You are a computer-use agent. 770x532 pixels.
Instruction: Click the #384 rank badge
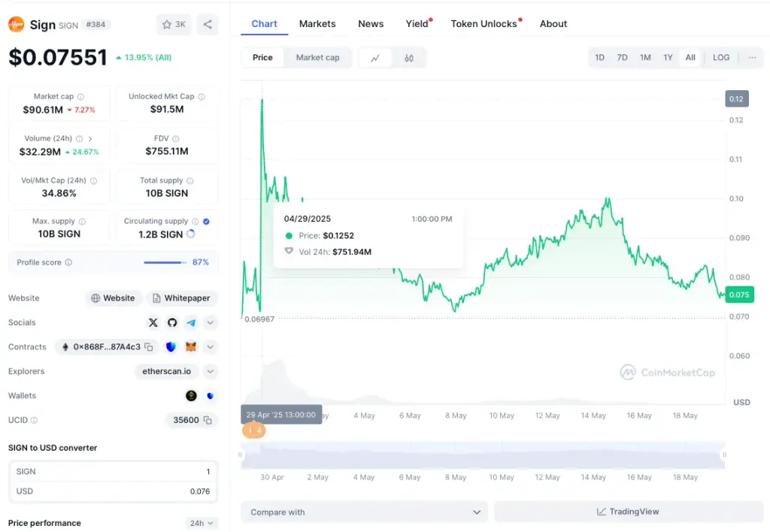point(95,25)
